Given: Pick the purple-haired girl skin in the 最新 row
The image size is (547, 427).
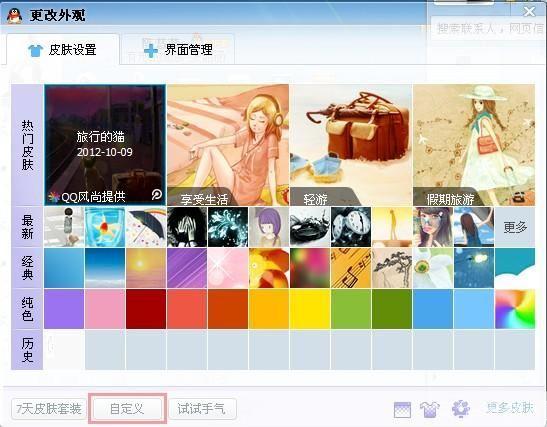Looking at the screenshot, I should [x=269, y=227].
